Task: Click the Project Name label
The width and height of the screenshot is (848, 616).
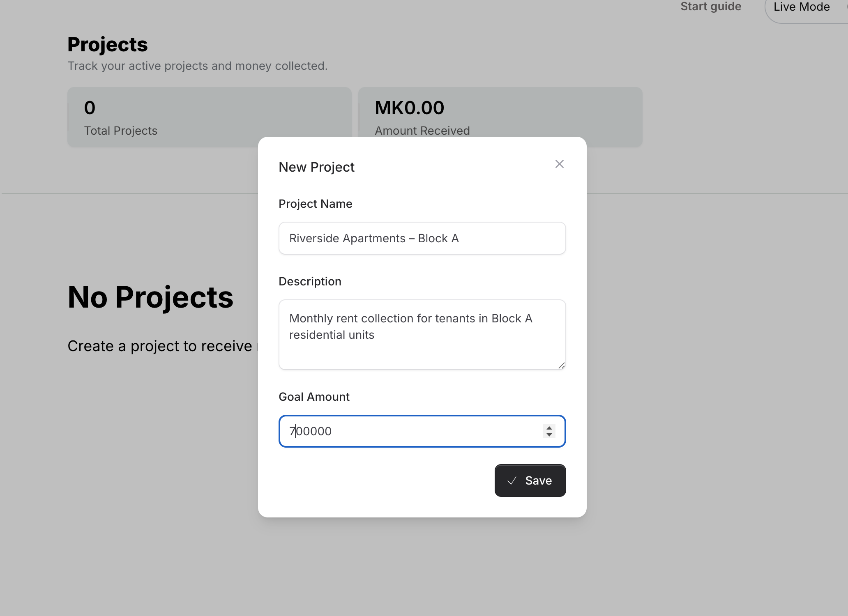Action: point(315,204)
